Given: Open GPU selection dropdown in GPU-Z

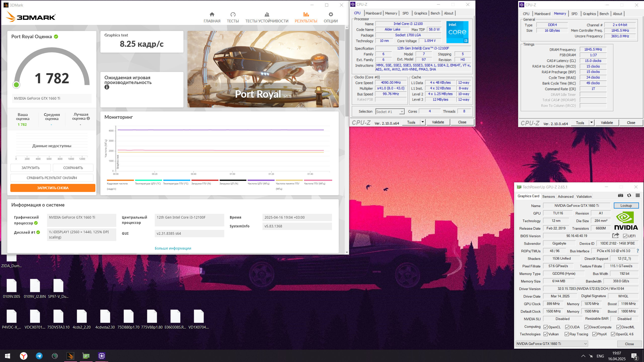Looking at the screenshot, I should click(x=552, y=344).
